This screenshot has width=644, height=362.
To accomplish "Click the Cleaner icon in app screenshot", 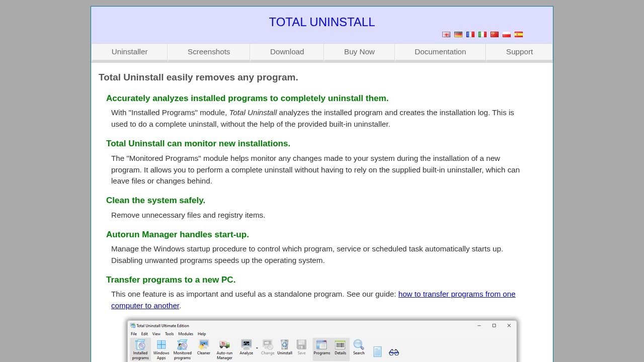I will pos(204,347).
